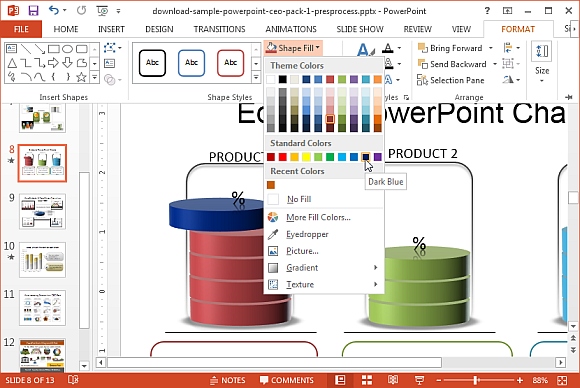Click the Eyedropper icon in the fill menu

(x=273, y=234)
